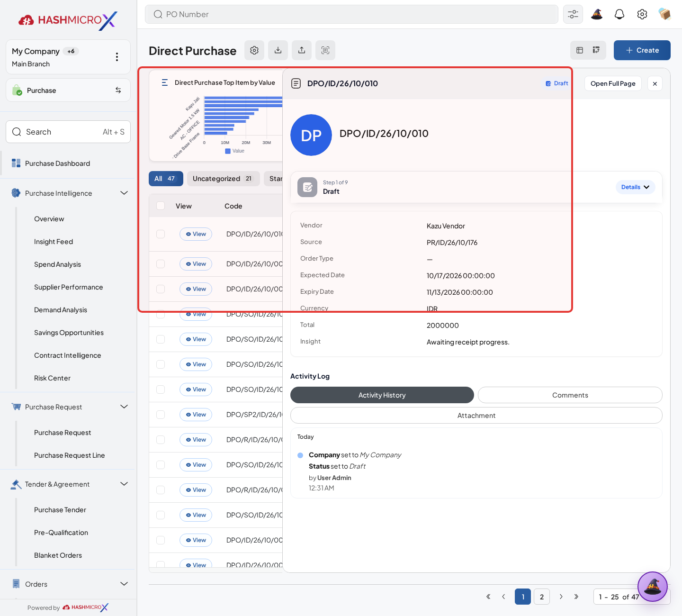
Task: Click Open Full Page button
Action: [613, 83]
